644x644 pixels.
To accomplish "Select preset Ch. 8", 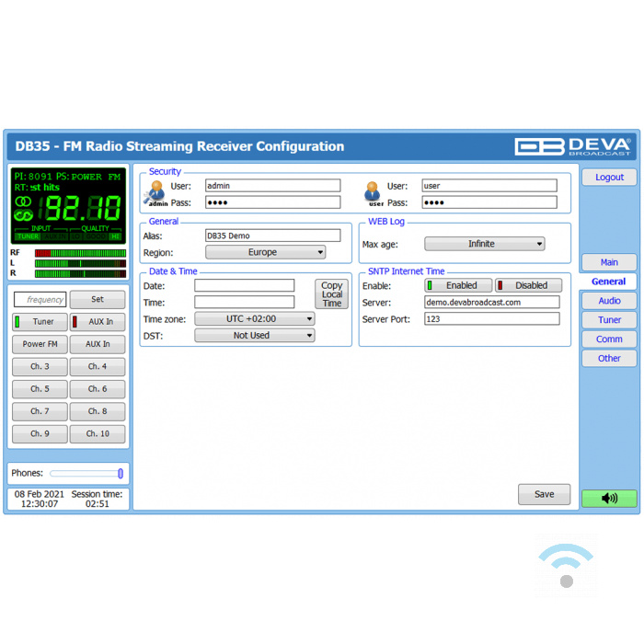I will pyautogui.click(x=98, y=411).
